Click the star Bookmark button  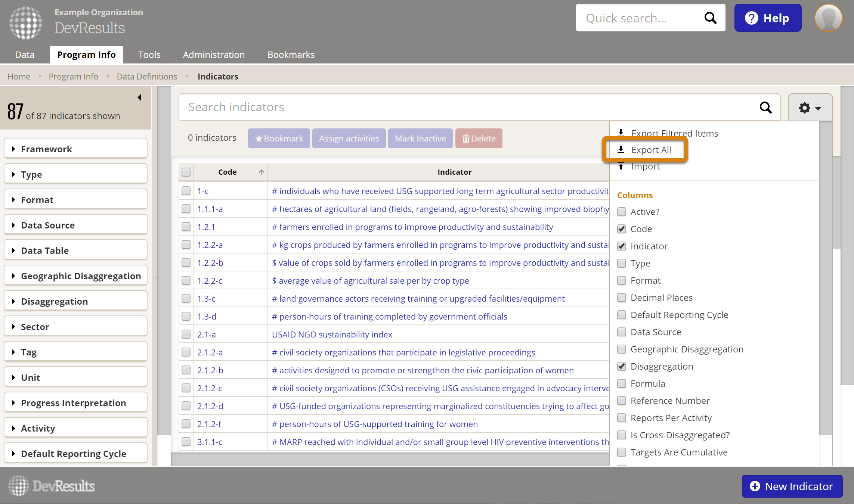[279, 139]
